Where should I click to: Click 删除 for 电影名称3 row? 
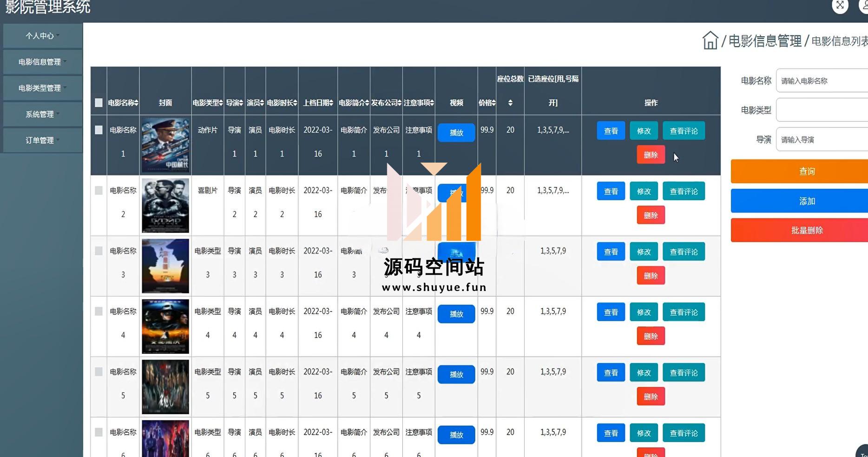[651, 276]
